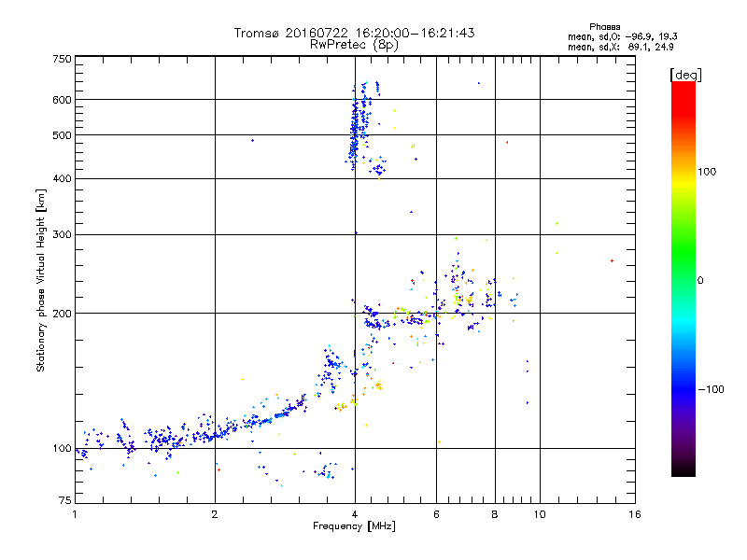This screenshot has height=560, width=747.
Task: Click the x-axis '1' tick label
Action: click(x=75, y=514)
